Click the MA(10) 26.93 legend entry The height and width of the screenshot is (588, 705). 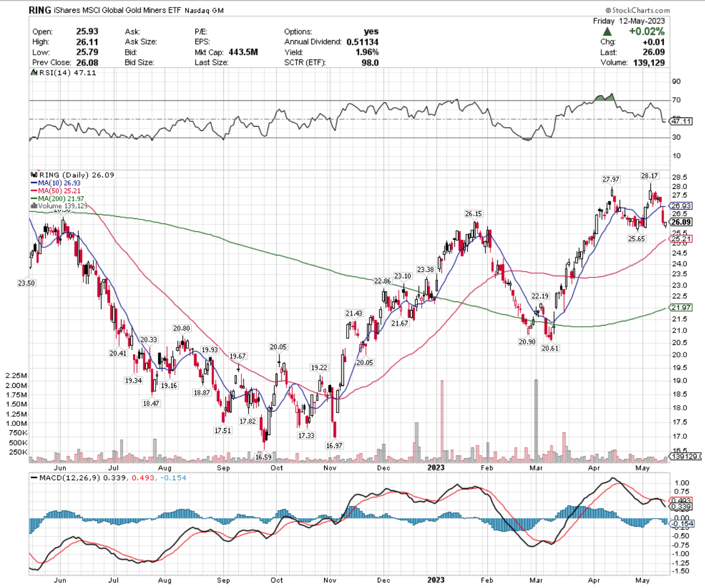(x=56, y=183)
